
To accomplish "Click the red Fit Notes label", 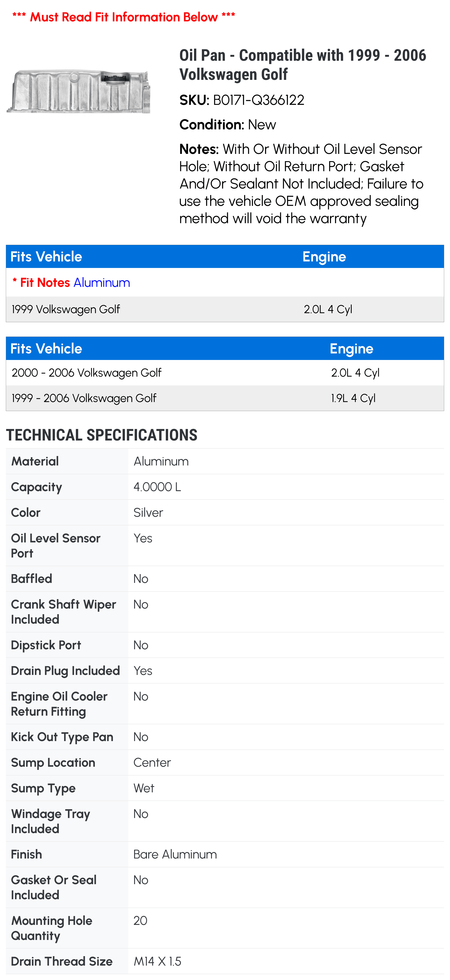I will coord(41,283).
